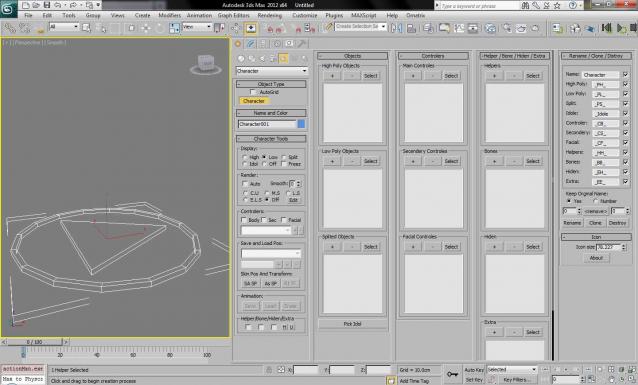Enable the Freez checkbox
The image size is (638, 385).
pyautogui.click(x=284, y=164)
